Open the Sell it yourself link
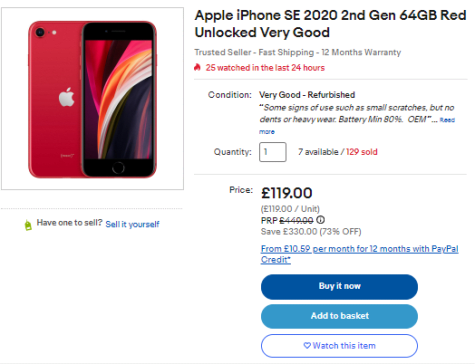 pyautogui.click(x=132, y=224)
